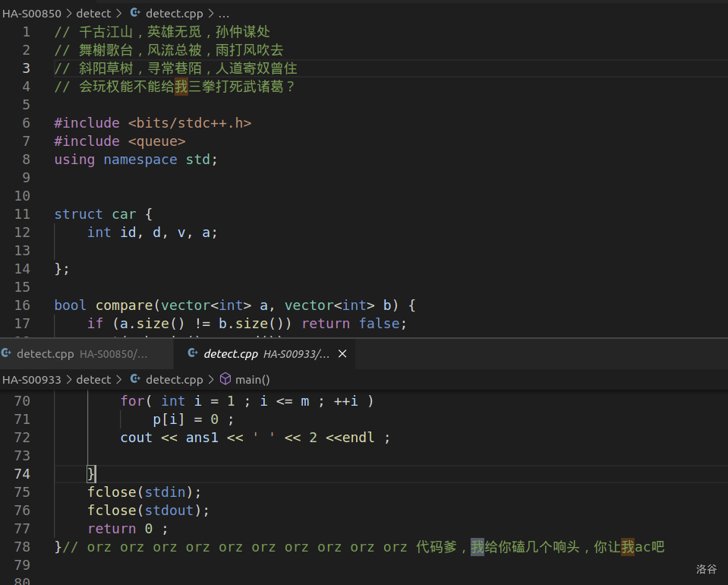Select line number 77 in the lower editor gutter
728x585 pixels.
tap(22, 528)
